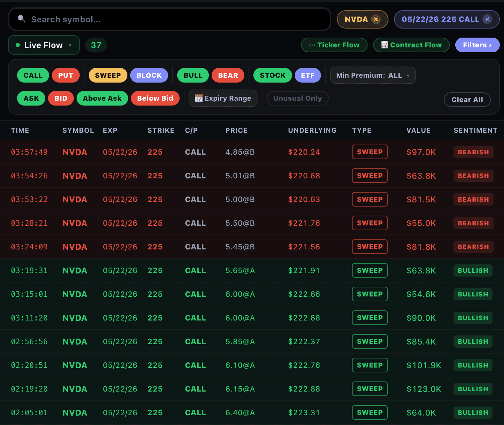This screenshot has height=425, width=504.
Task: Sort by the PRICE column header
Action: [x=237, y=130]
